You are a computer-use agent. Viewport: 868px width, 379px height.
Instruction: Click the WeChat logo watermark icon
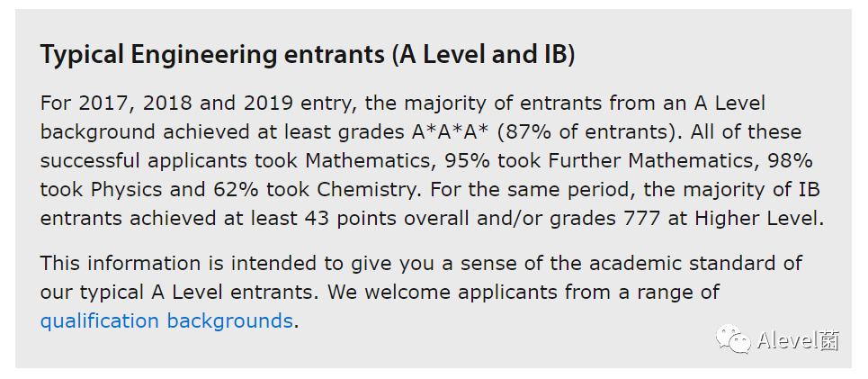[x=733, y=338]
